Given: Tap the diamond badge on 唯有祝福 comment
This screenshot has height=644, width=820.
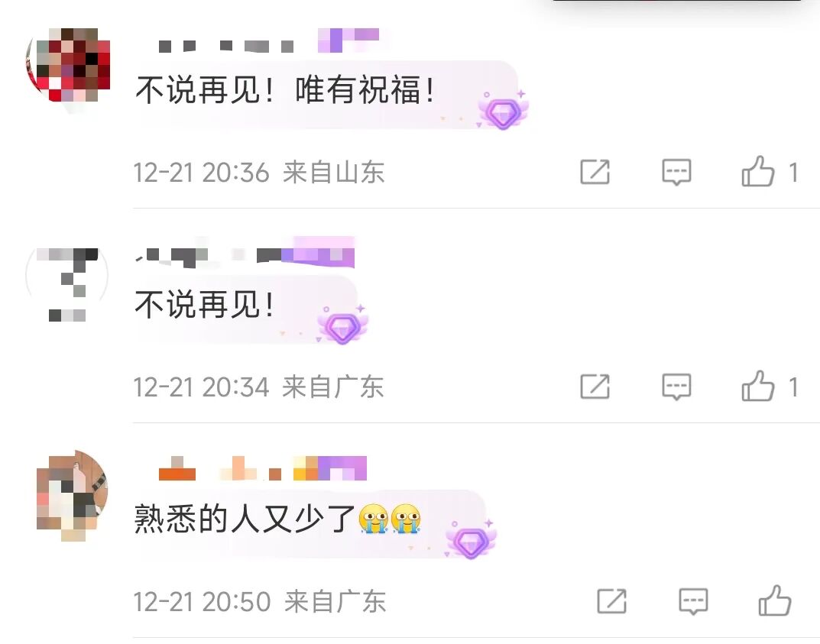Looking at the screenshot, I should click(503, 111).
